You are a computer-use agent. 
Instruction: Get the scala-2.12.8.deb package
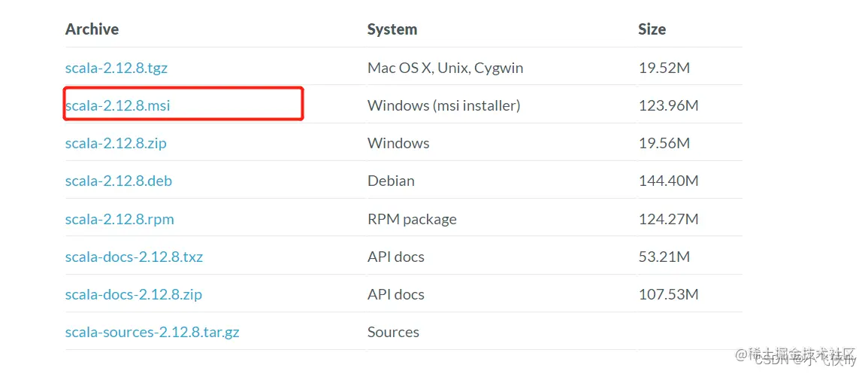click(x=119, y=181)
